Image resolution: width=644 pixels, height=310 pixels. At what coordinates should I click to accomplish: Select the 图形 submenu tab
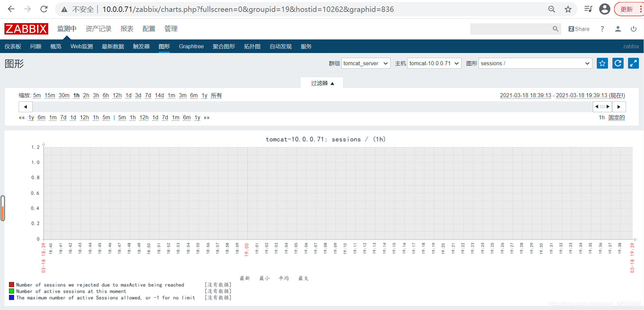pyautogui.click(x=164, y=47)
